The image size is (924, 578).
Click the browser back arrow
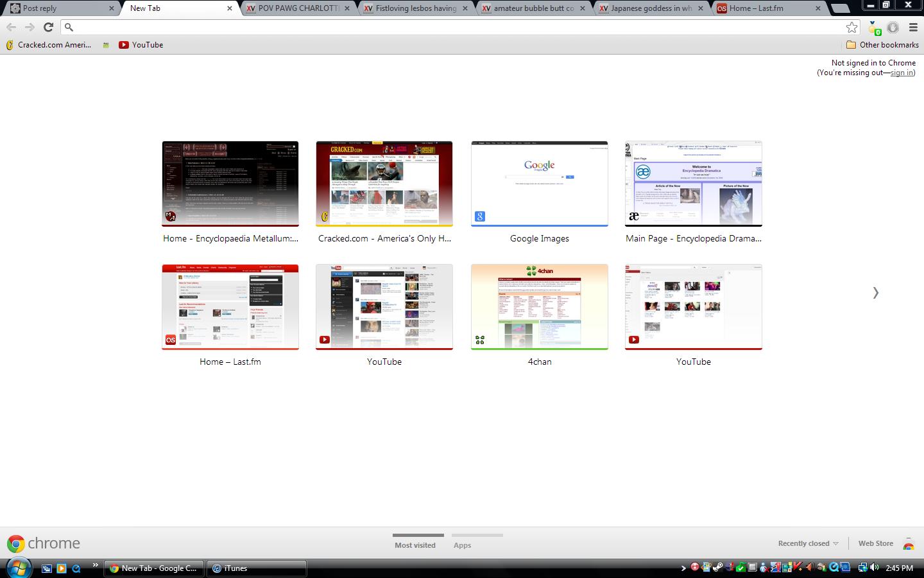coord(11,27)
